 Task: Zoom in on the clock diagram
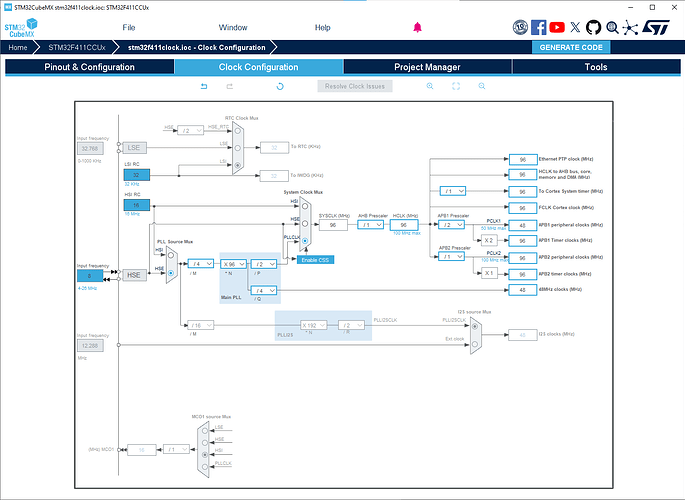click(430, 86)
